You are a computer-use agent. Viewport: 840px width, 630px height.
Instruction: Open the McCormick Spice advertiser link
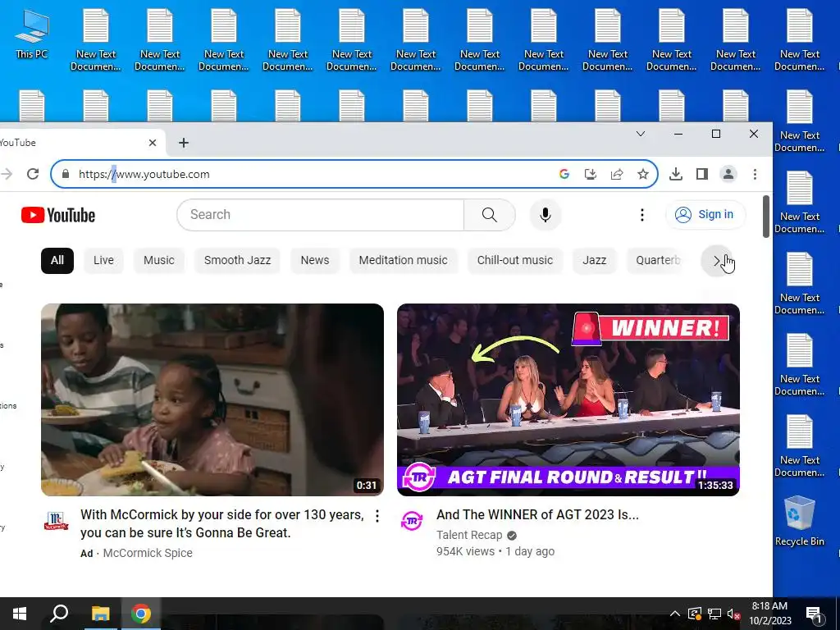pyautogui.click(x=148, y=553)
